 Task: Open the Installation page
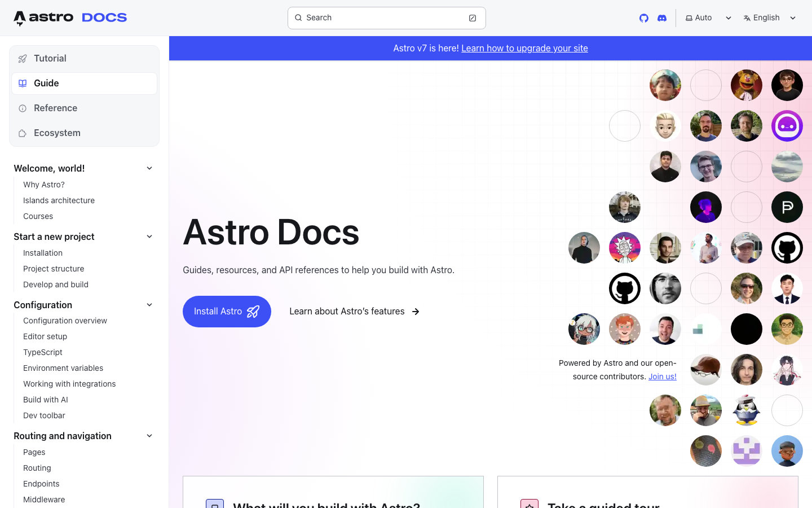[x=43, y=253]
